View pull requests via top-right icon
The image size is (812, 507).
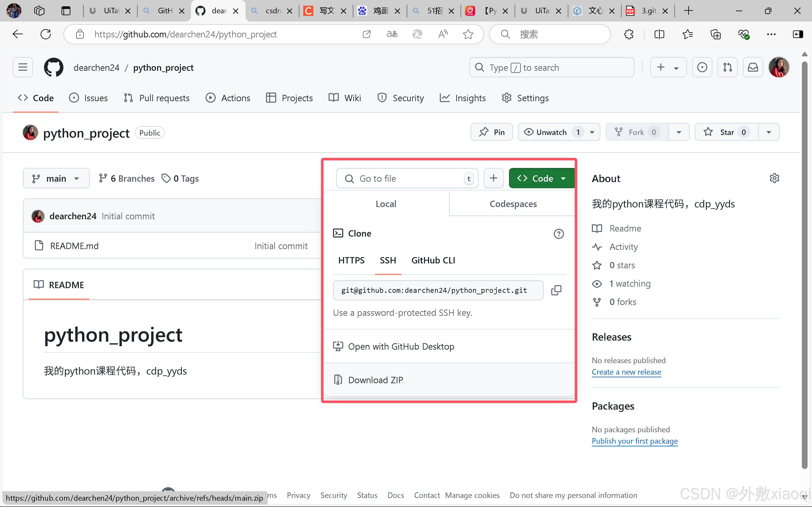click(x=728, y=67)
